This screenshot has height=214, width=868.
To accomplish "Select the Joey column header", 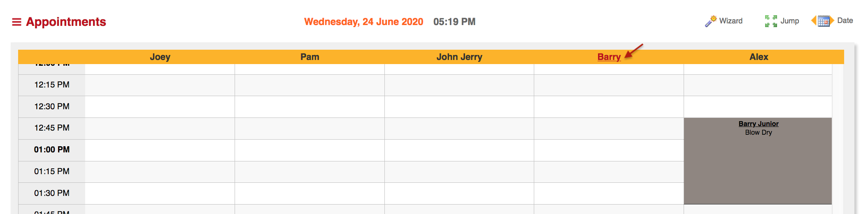I will pyautogui.click(x=160, y=57).
